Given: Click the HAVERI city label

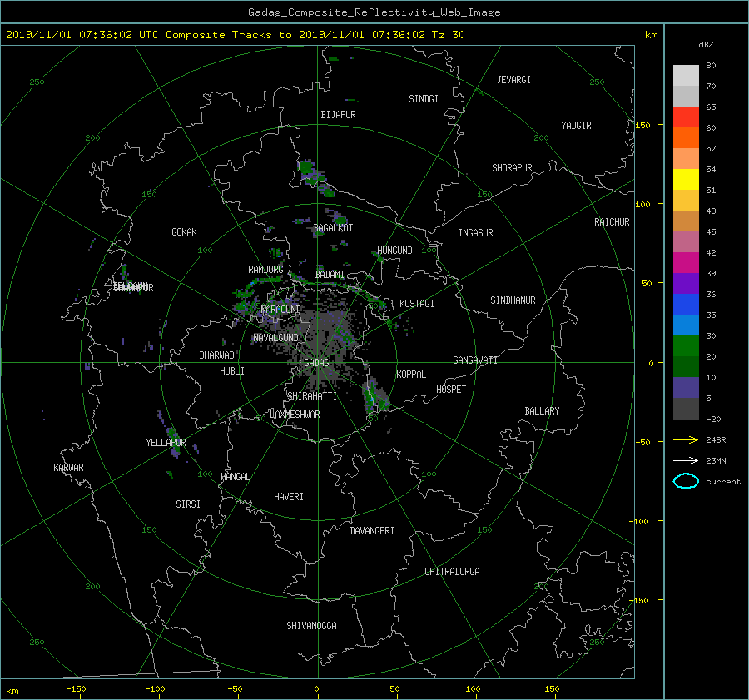Looking at the screenshot, I should pyautogui.click(x=289, y=496).
